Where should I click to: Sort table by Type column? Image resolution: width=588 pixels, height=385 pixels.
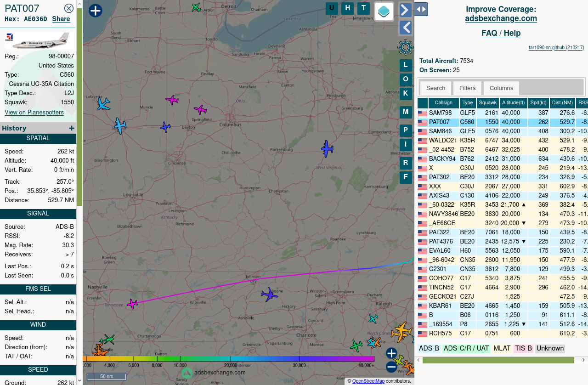click(x=468, y=103)
